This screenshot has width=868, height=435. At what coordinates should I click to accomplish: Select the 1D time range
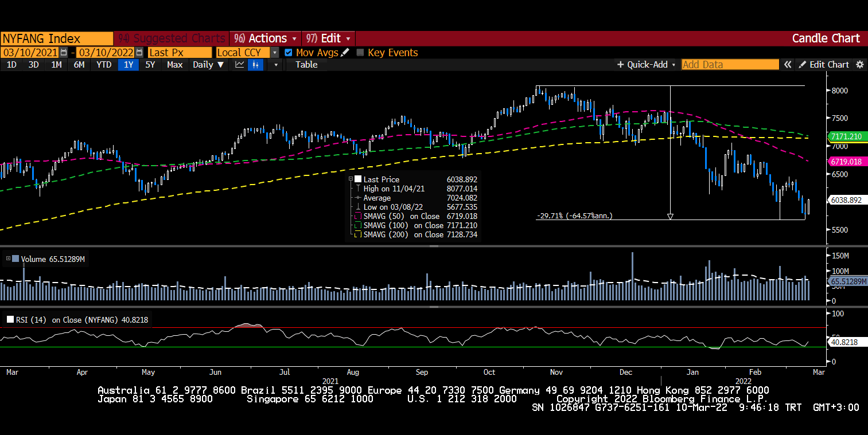pyautogui.click(x=11, y=65)
